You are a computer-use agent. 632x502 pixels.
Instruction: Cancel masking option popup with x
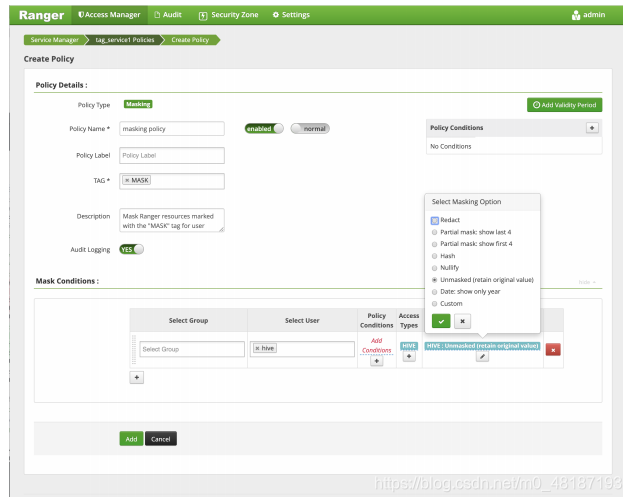pyautogui.click(x=462, y=321)
